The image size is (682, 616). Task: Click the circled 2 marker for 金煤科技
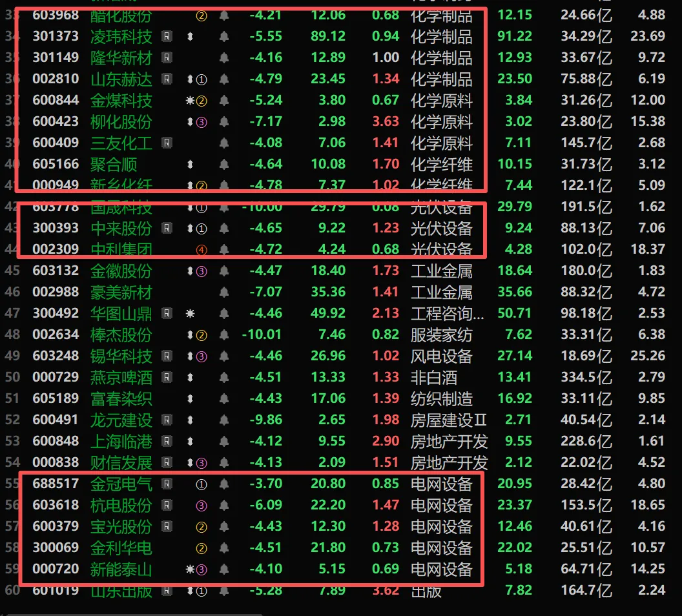pos(201,101)
